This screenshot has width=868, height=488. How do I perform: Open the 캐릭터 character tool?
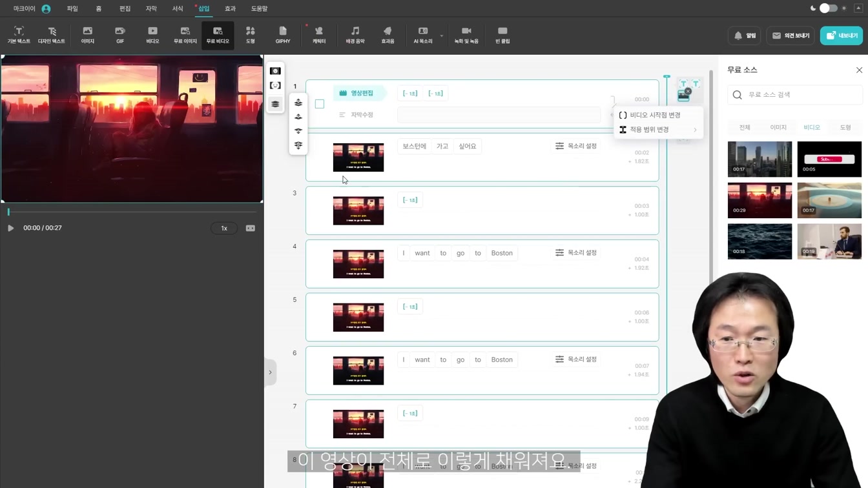(319, 35)
